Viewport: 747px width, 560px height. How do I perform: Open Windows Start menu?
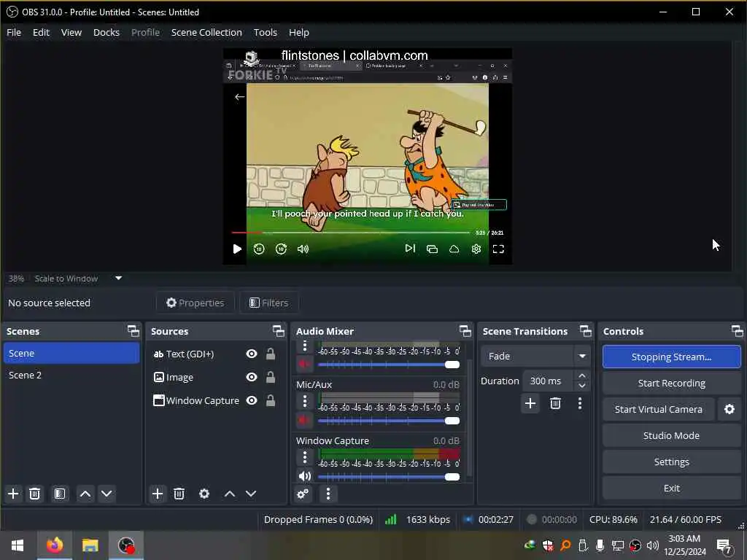pyautogui.click(x=18, y=545)
